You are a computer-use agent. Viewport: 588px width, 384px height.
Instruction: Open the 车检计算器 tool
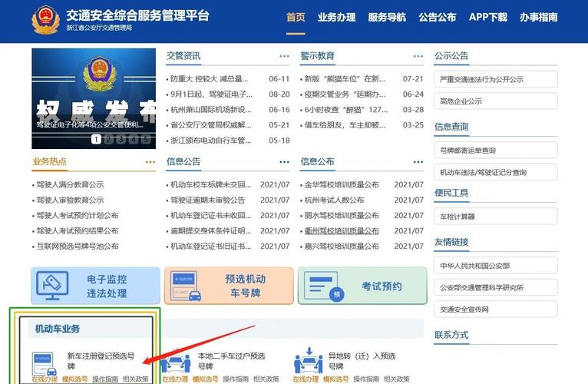point(495,217)
